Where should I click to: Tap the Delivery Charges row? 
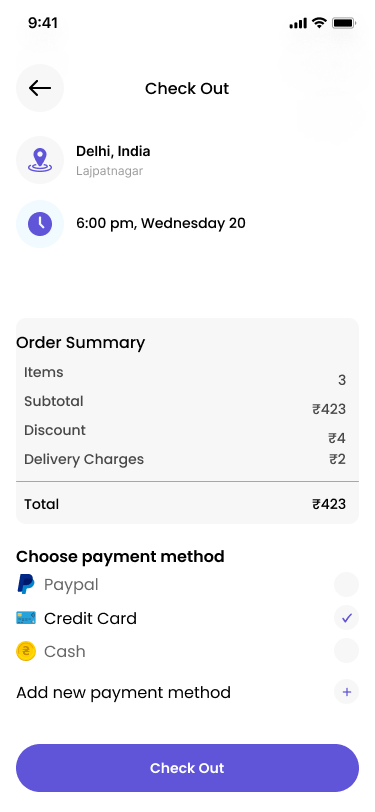click(x=185, y=460)
